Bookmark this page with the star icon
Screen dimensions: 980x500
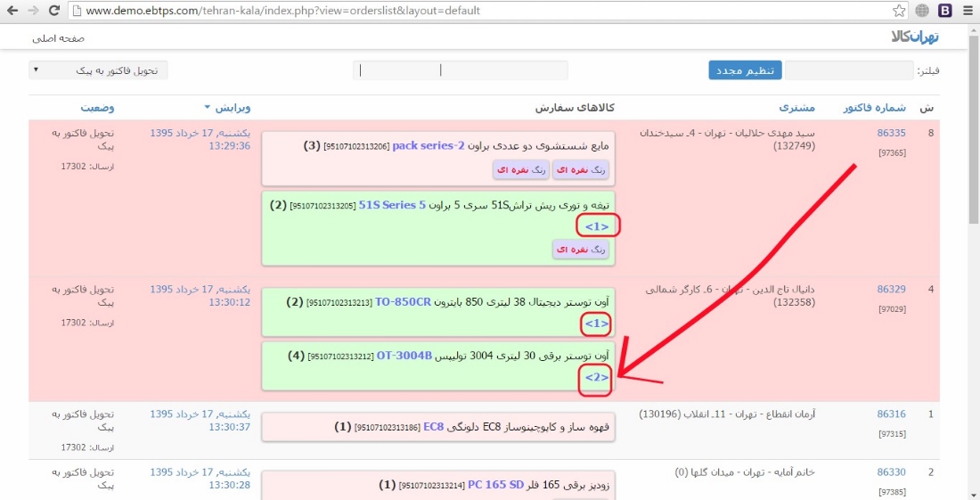pos(899,11)
